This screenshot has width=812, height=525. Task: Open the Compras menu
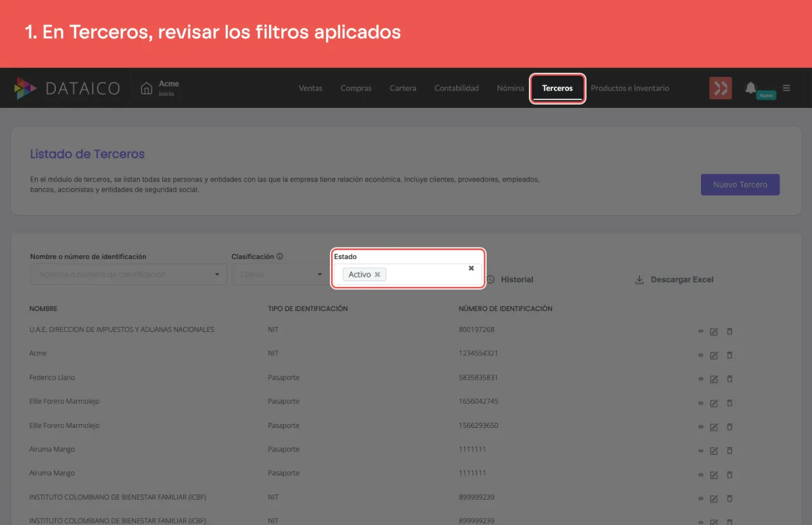coord(356,88)
